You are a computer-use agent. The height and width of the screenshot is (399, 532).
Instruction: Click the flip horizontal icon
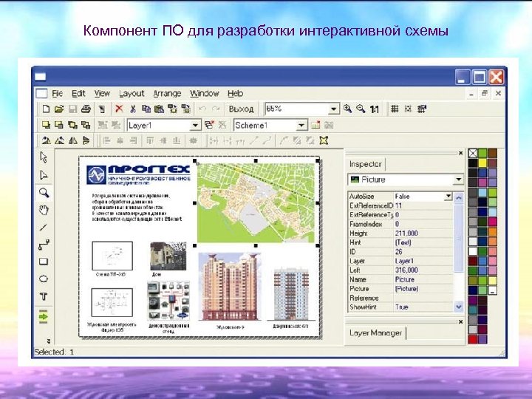tap(73, 140)
